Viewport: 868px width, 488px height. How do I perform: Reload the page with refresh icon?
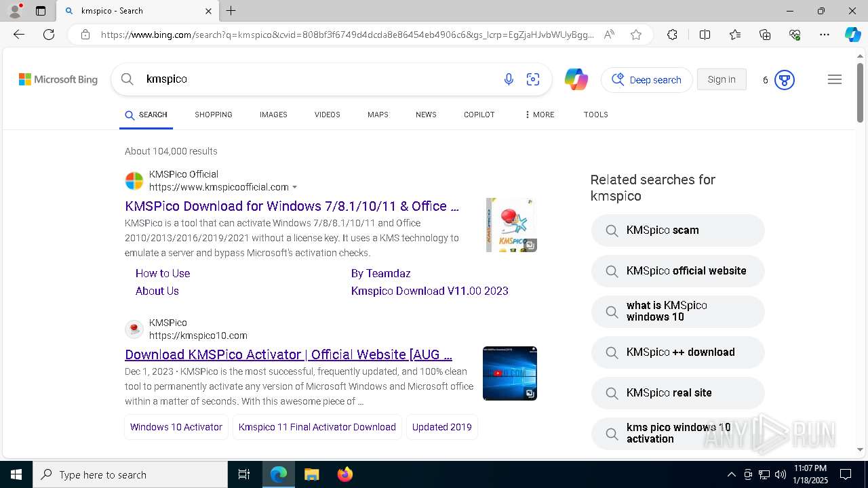pos(49,35)
